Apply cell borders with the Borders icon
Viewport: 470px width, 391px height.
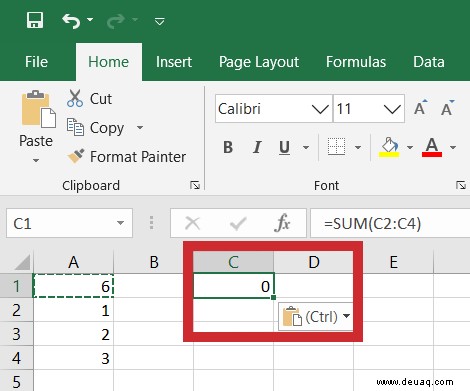coord(336,147)
